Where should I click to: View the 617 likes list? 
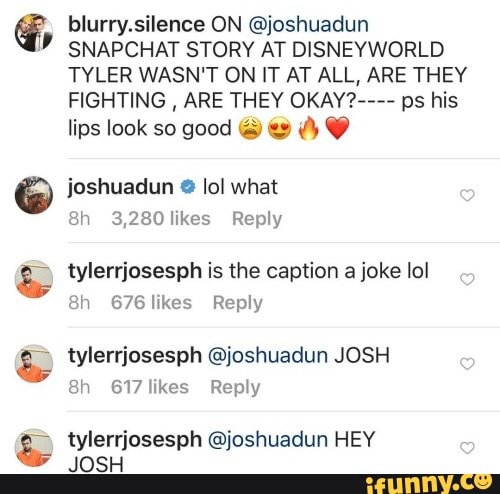pos(150,387)
